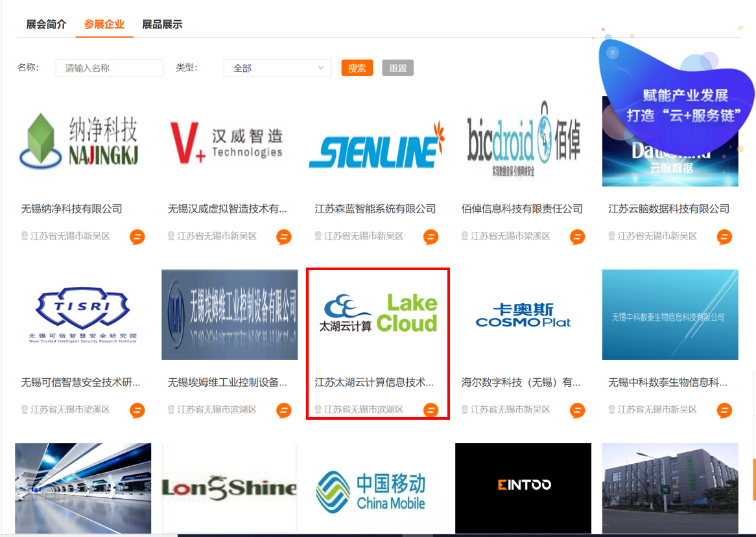
Task: Click chat icon for 无锡纳净科技有限公司
Action: click(137, 236)
